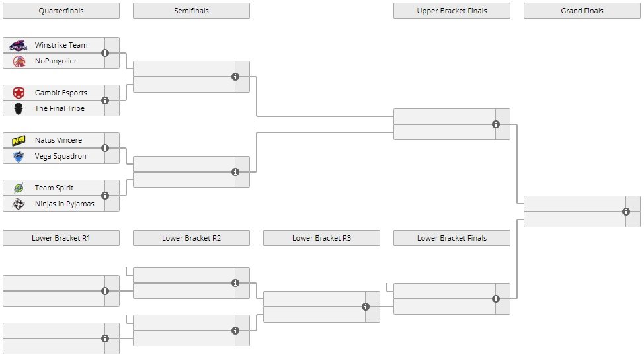This screenshot has height=357, width=644.
Task: Click The Final Tribe logo icon
Action: (x=19, y=108)
